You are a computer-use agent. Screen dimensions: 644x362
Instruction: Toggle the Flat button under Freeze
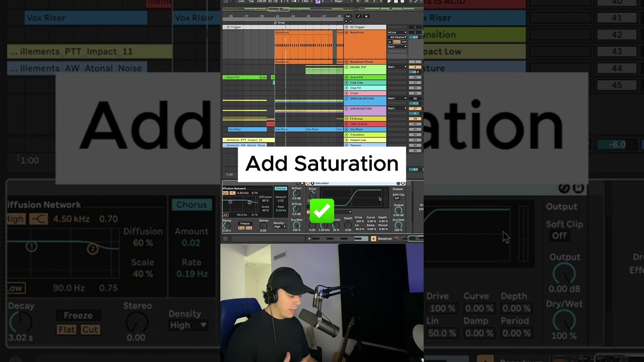click(242, 228)
